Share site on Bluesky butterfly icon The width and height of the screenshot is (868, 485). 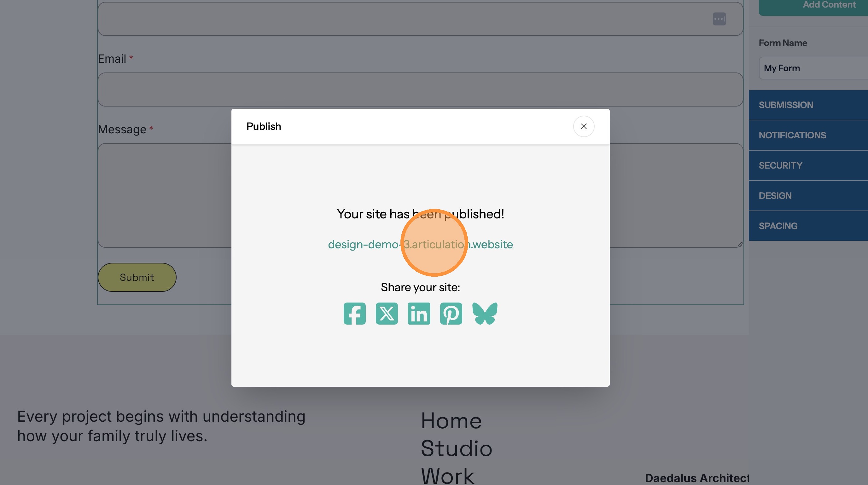[x=485, y=314]
